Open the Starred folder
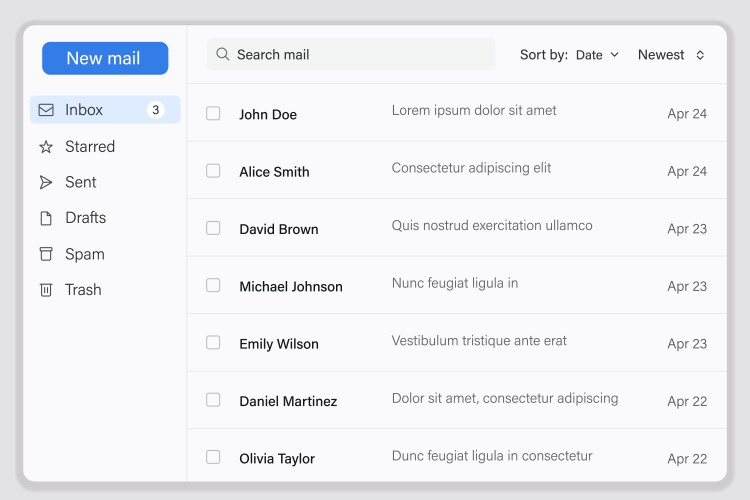 [90, 147]
